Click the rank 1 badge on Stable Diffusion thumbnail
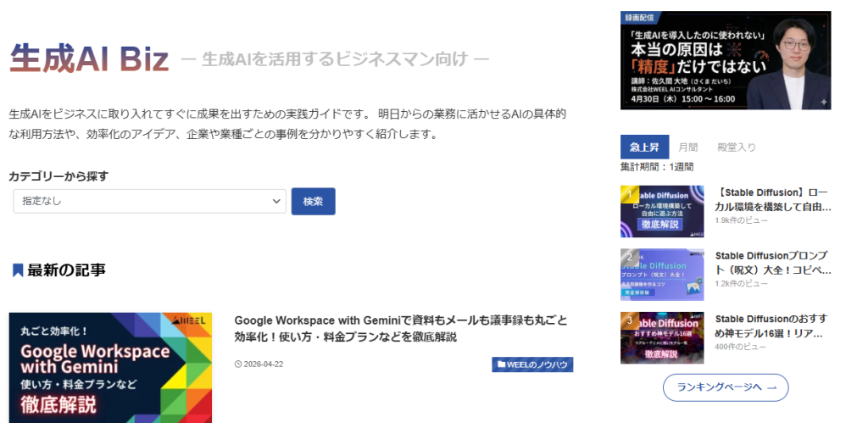 [x=628, y=192]
